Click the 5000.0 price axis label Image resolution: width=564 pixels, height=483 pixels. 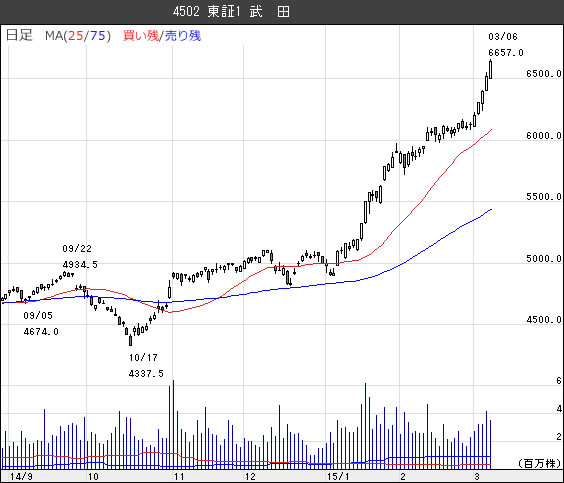click(543, 259)
